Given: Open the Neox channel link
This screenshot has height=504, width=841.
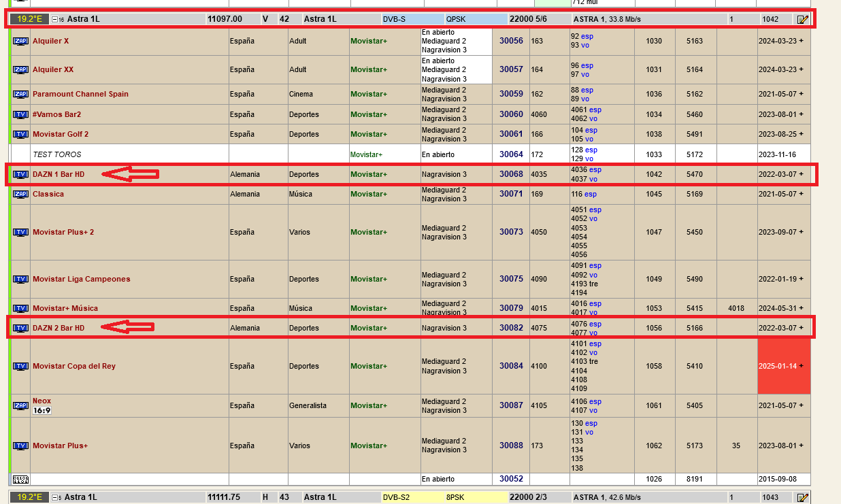Looking at the screenshot, I should pos(42,401).
